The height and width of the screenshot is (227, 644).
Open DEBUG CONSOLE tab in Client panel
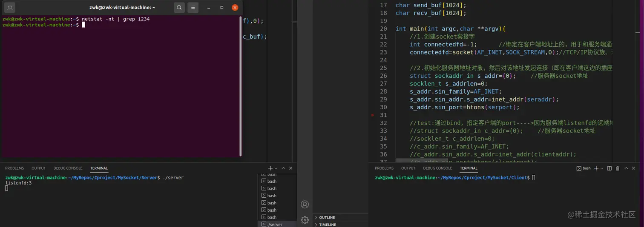coord(437,168)
